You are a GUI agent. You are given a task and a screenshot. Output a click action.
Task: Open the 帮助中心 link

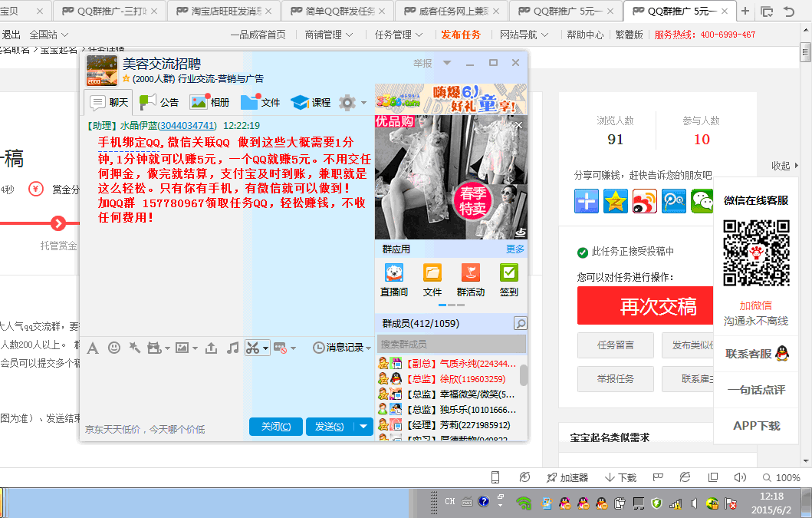[585, 35]
